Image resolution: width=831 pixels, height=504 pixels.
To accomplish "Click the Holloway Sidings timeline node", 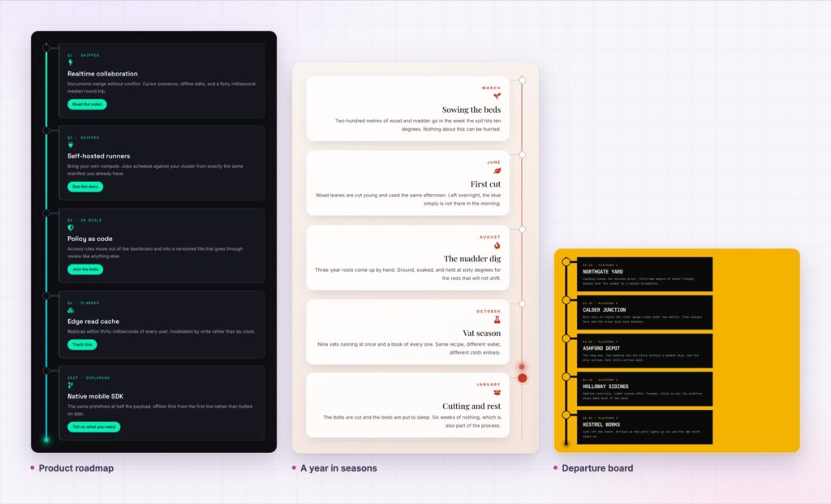I will [x=566, y=377].
